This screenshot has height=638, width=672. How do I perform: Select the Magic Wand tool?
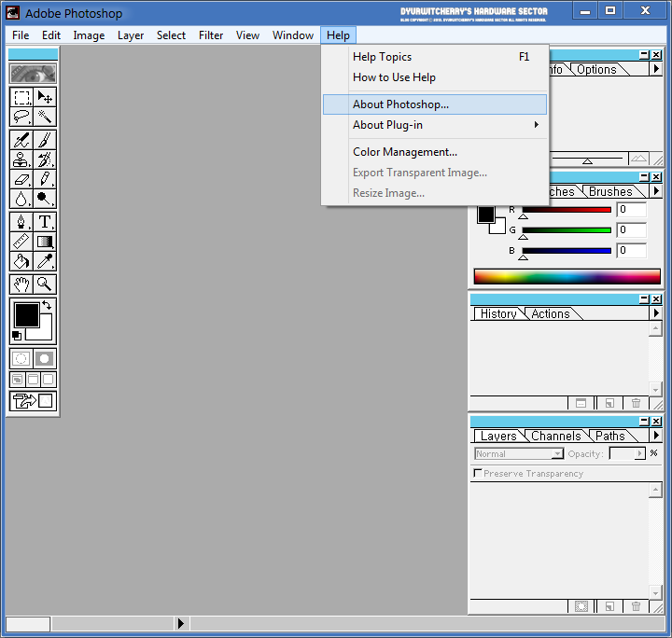coord(45,117)
